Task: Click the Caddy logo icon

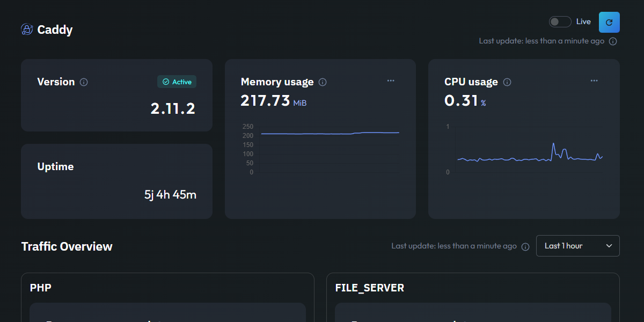Action: coord(27,30)
